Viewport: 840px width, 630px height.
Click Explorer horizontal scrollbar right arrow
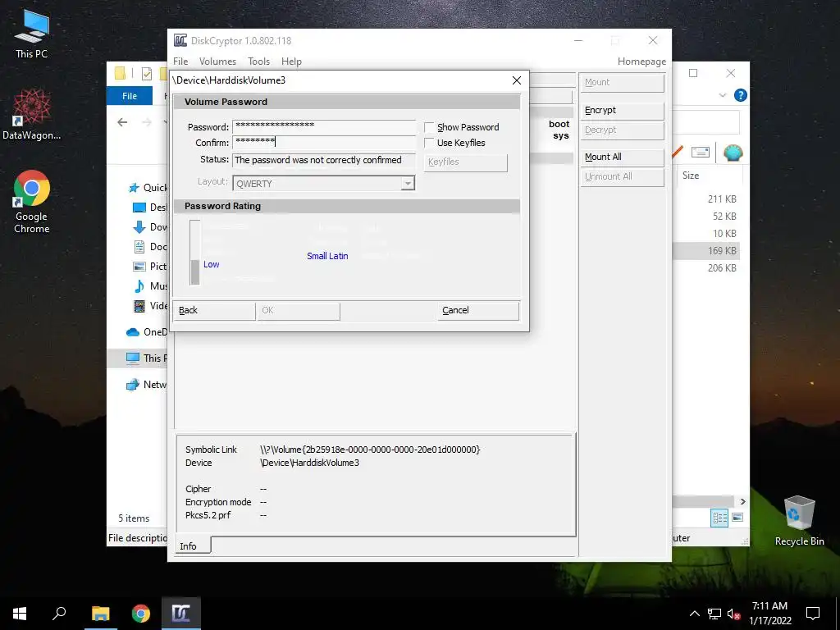(742, 501)
